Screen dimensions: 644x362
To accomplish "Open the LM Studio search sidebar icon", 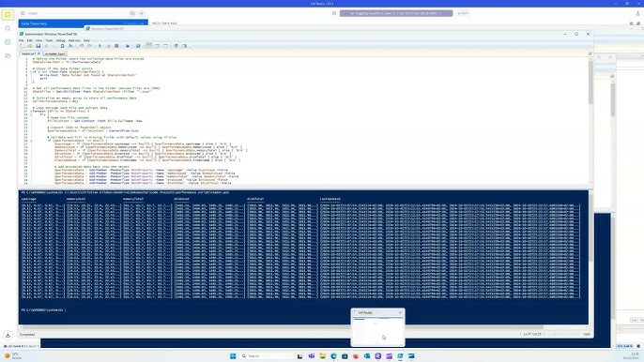I will [x=8, y=28].
